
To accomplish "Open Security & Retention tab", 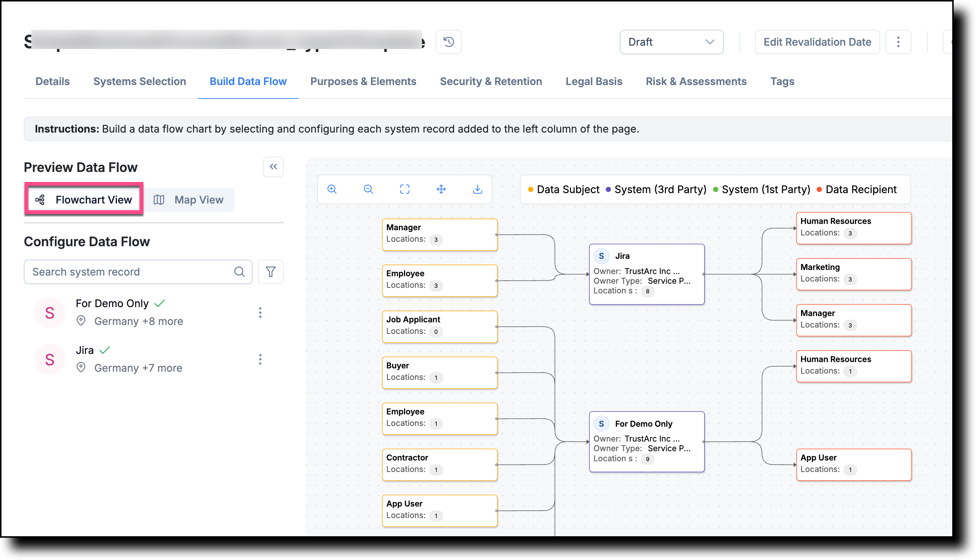I will pyautogui.click(x=491, y=81).
